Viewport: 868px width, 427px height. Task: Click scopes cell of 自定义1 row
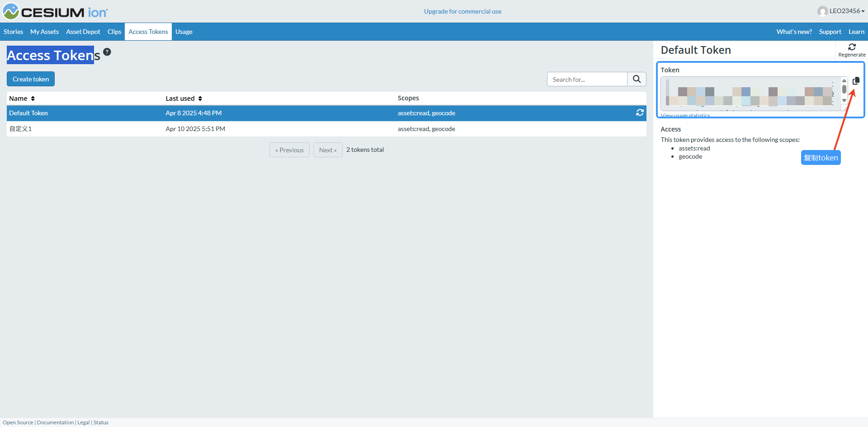(x=426, y=129)
